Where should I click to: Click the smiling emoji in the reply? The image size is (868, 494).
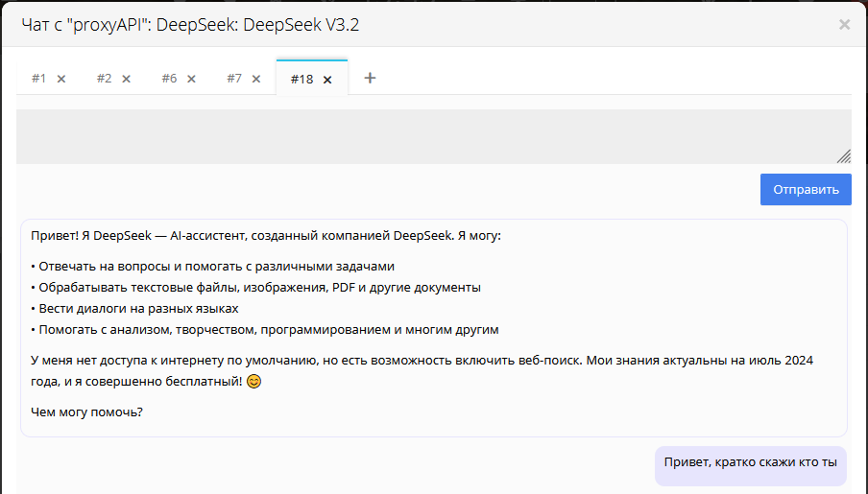pyautogui.click(x=253, y=382)
